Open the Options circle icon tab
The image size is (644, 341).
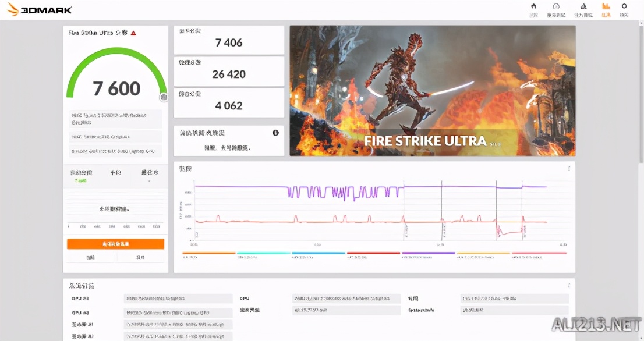click(624, 10)
